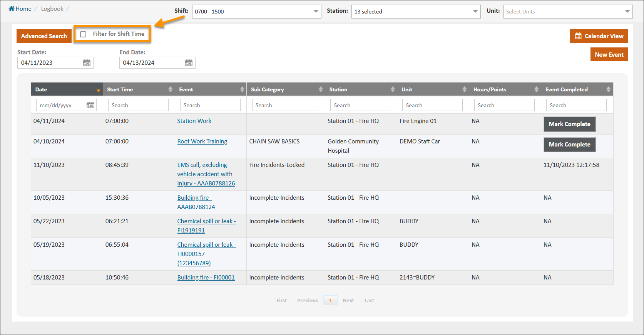Click calendar icon in Date column filter

click(x=90, y=105)
